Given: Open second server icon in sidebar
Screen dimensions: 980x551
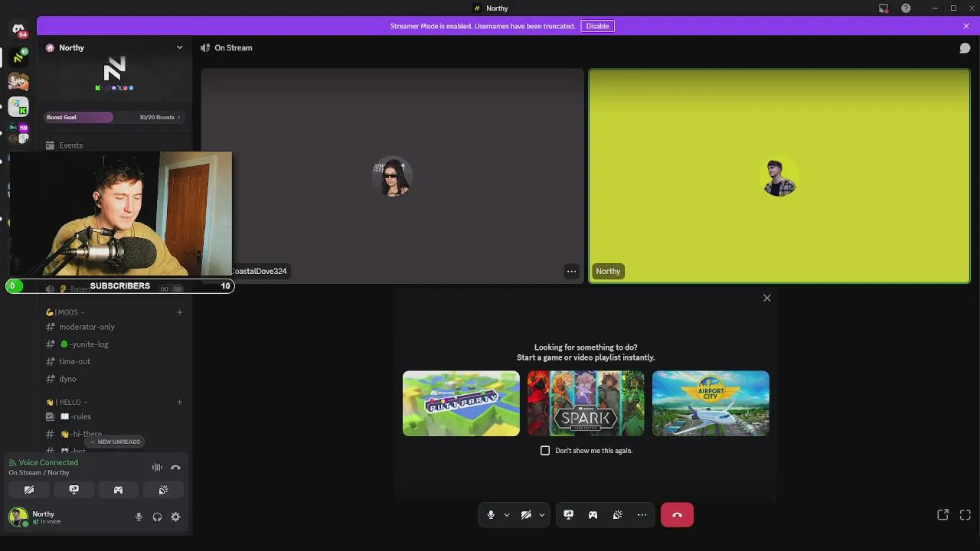Looking at the screenshot, I should (x=18, y=81).
